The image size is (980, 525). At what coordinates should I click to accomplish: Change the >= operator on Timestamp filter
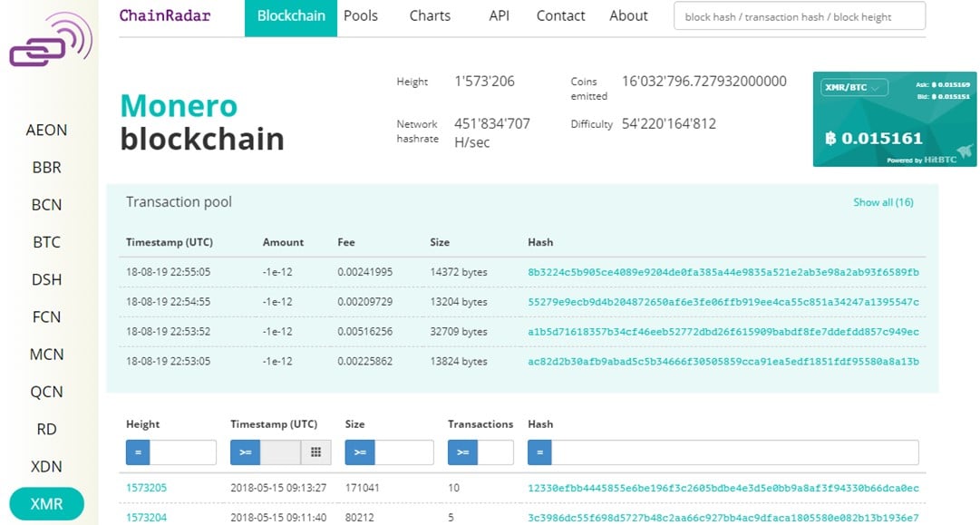(x=245, y=452)
